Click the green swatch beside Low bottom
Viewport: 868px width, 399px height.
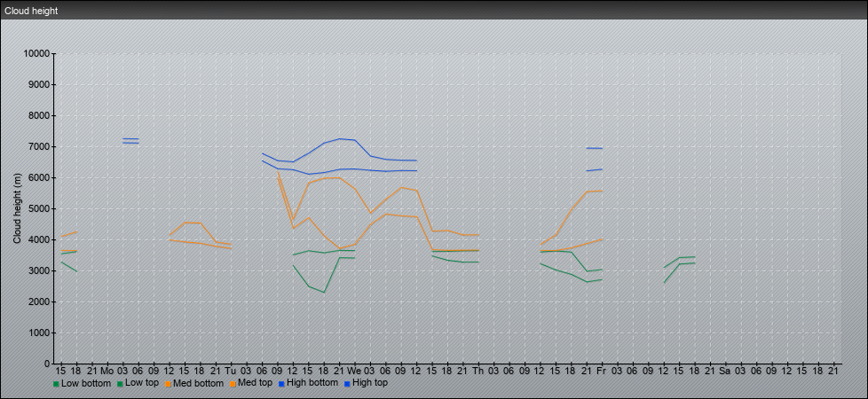(x=56, y=383)
